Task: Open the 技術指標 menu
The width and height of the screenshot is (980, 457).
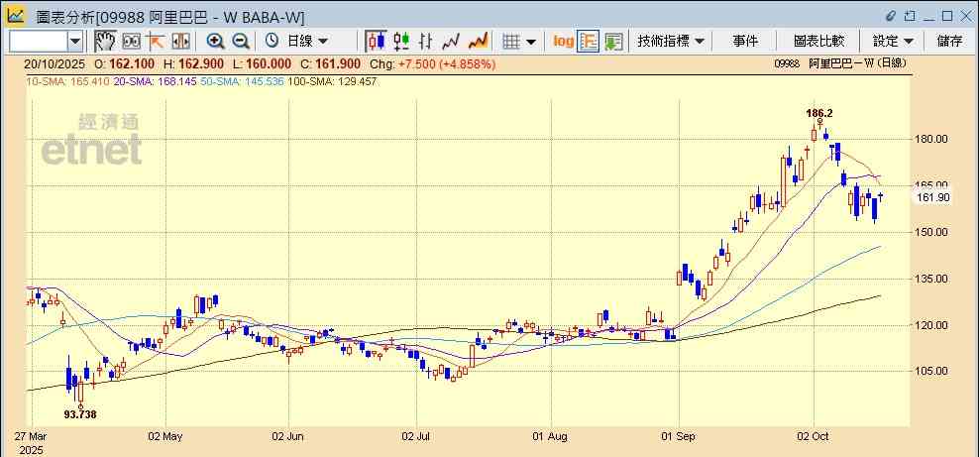Action: pyautogui.click(x=671, y=41)
